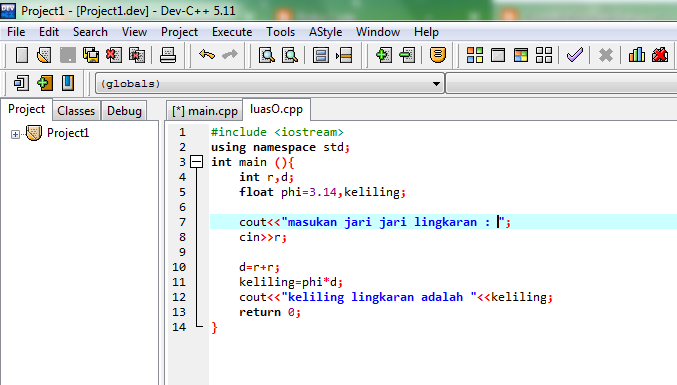Click the blue bookmark icon in second toolbar
Image resolution: width=677 pixels, height=385 pixels.
coord(68,83)
